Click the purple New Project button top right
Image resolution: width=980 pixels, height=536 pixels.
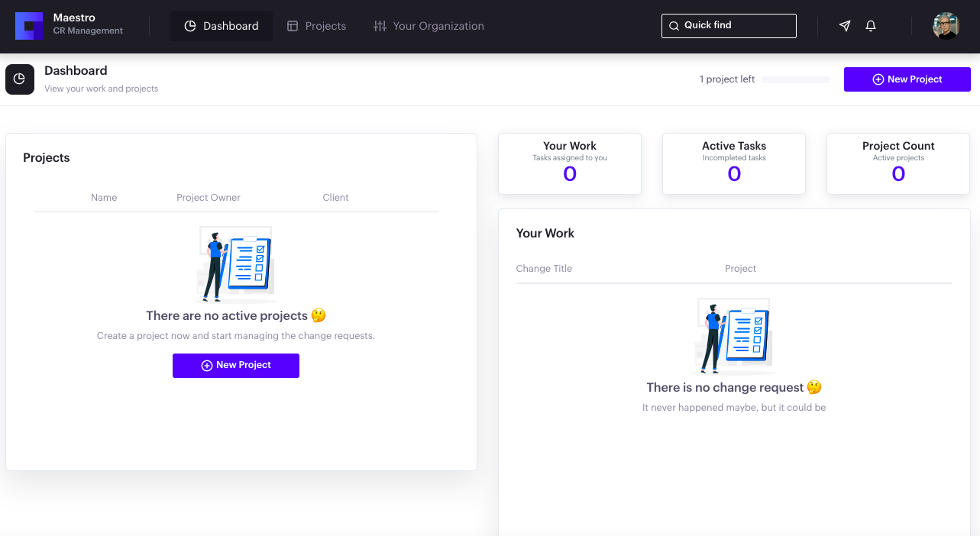click(x=907, y=79)
